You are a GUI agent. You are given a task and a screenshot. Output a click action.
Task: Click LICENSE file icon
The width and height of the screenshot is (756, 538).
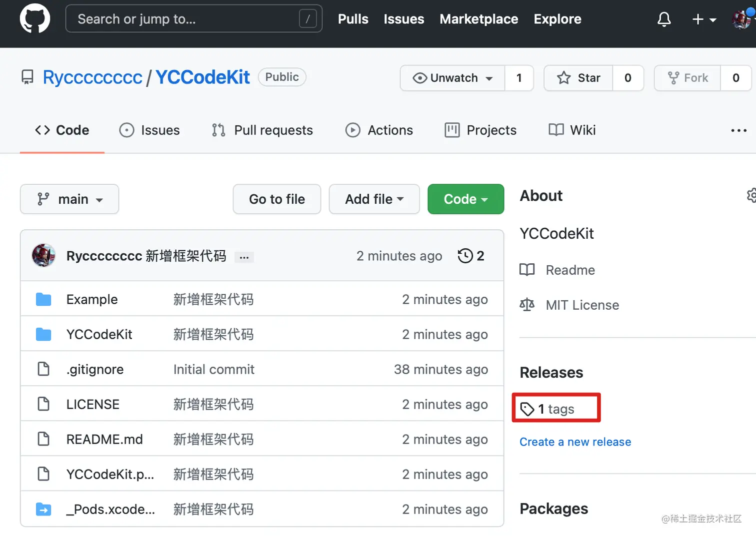click(x=43, y=404)
